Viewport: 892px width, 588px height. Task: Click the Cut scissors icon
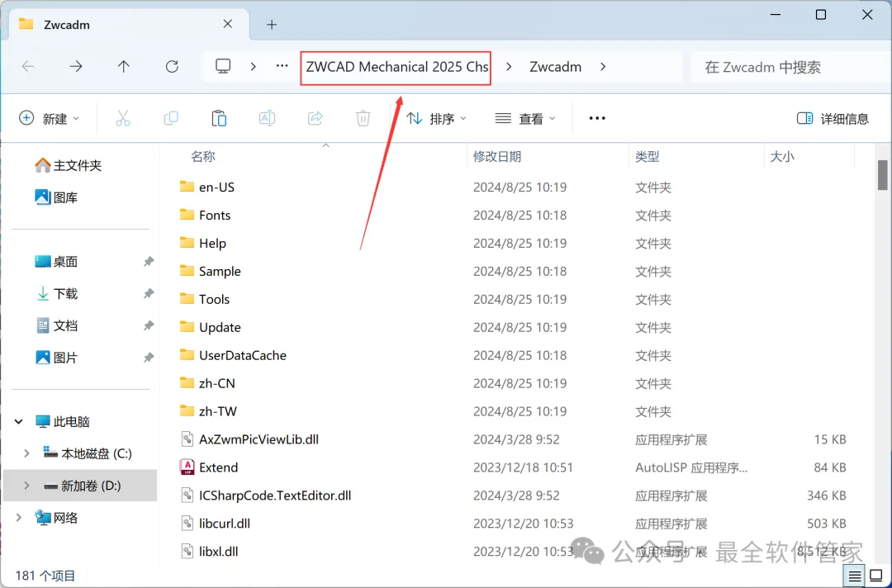point(123,118)
